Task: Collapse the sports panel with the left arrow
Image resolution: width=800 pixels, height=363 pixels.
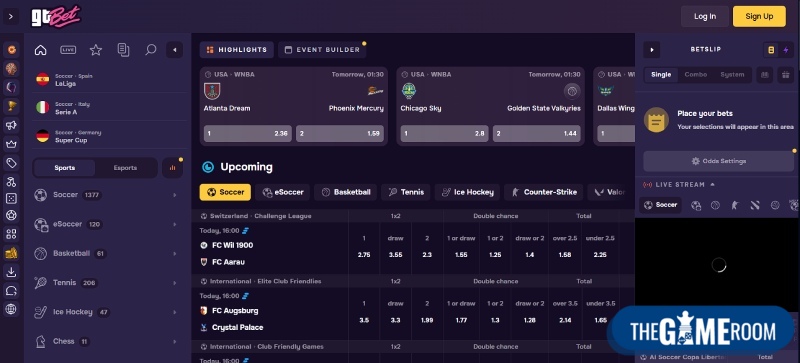Action: click(x=174, y=50)
